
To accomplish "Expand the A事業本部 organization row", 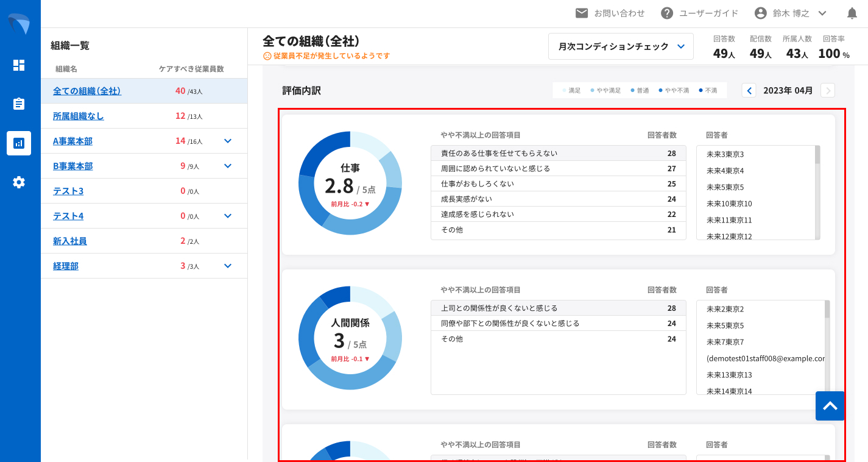I will click(x=228, y=141).
